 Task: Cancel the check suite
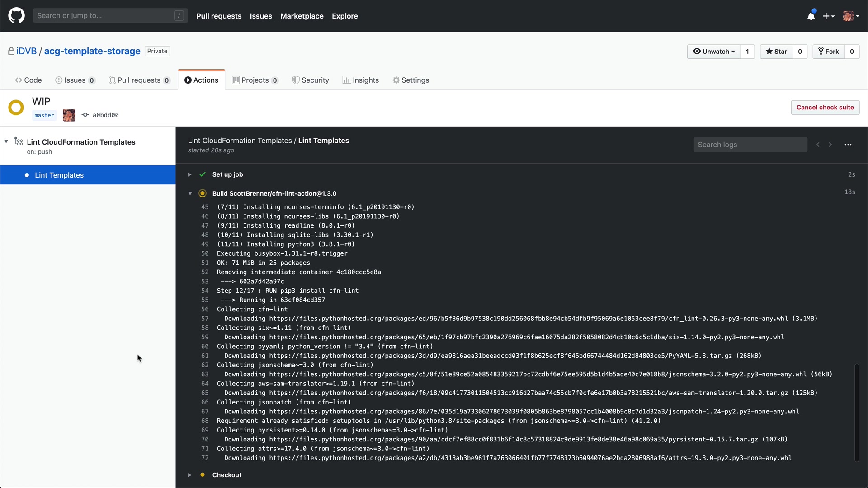click(825, 107)
